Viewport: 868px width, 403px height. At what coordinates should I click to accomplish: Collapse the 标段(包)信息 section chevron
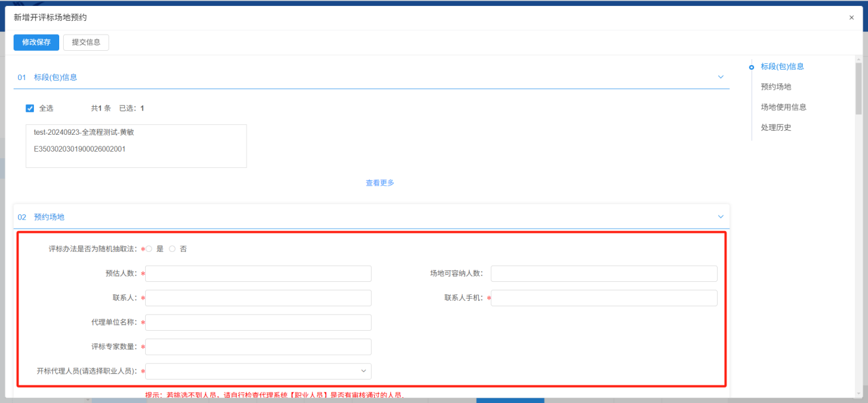pyautogui.click(x=720, y=77)
